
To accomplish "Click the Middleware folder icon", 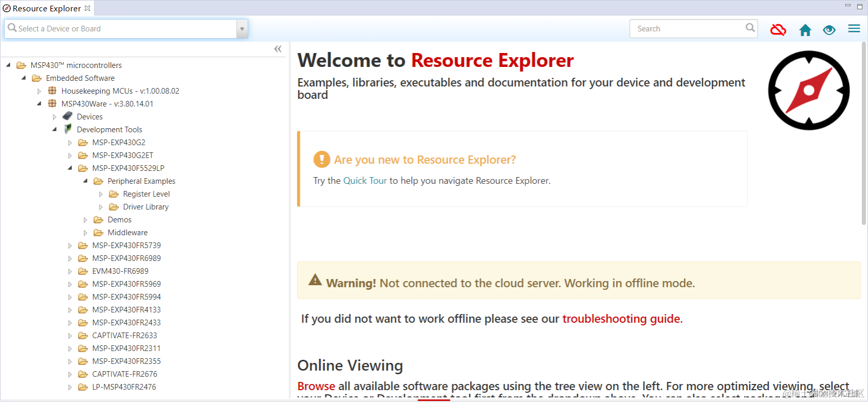I will point(98,233).
